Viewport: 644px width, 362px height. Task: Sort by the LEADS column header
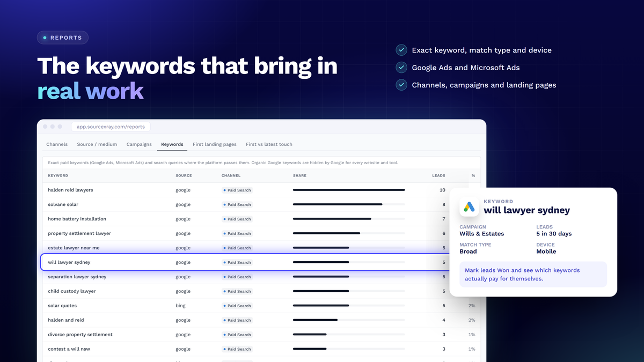[438, 175]
